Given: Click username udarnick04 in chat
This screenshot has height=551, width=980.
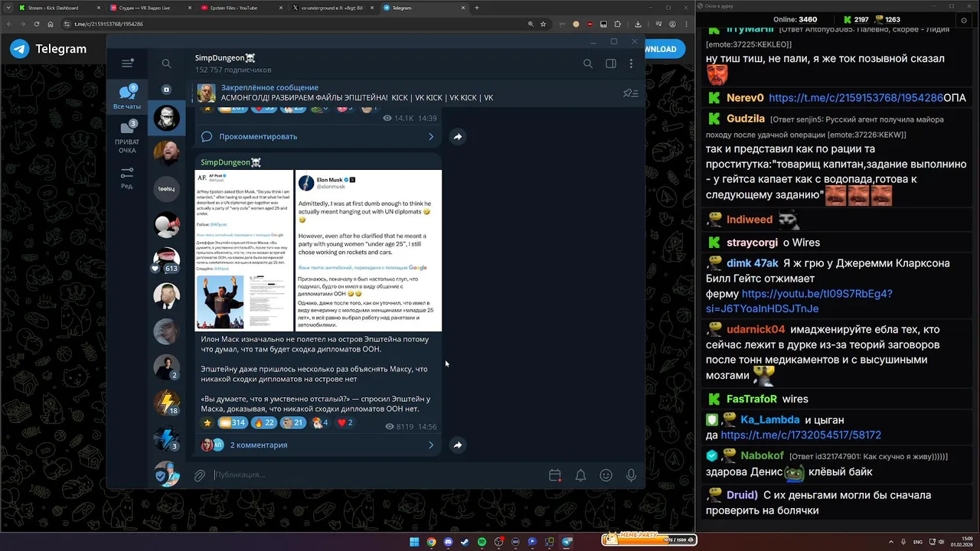Looking at the screenshot, I should 756,330.
